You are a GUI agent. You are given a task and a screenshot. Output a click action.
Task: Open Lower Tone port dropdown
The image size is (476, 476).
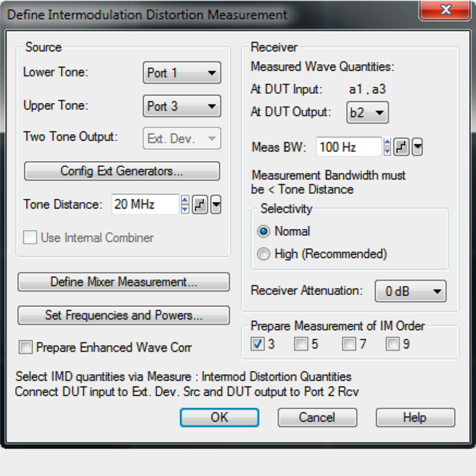coord(182,73)
